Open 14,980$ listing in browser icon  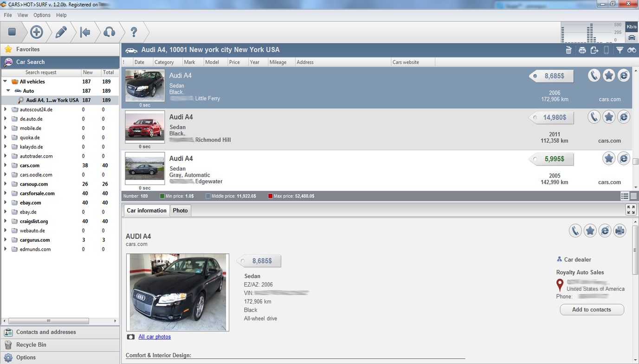pos(624,117)
